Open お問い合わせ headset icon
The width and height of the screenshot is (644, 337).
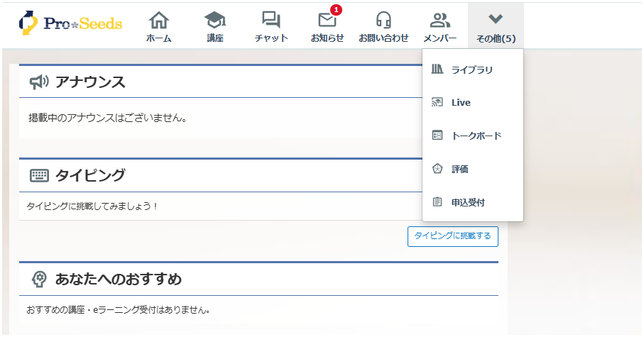pyautogui.click(x=383, y=20)
